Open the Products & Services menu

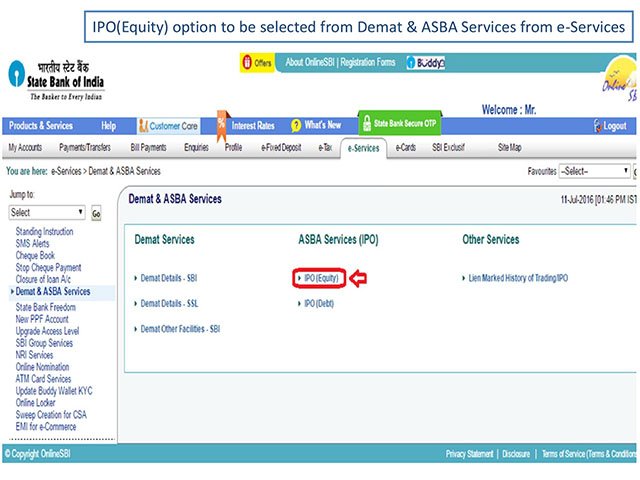[41, 126]
